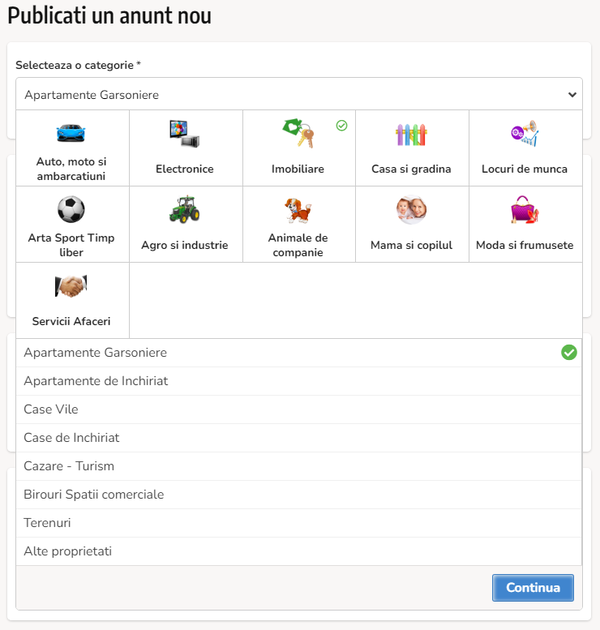
Task: Choose Cazare - Turism from the list
Action: click(299, 466)
